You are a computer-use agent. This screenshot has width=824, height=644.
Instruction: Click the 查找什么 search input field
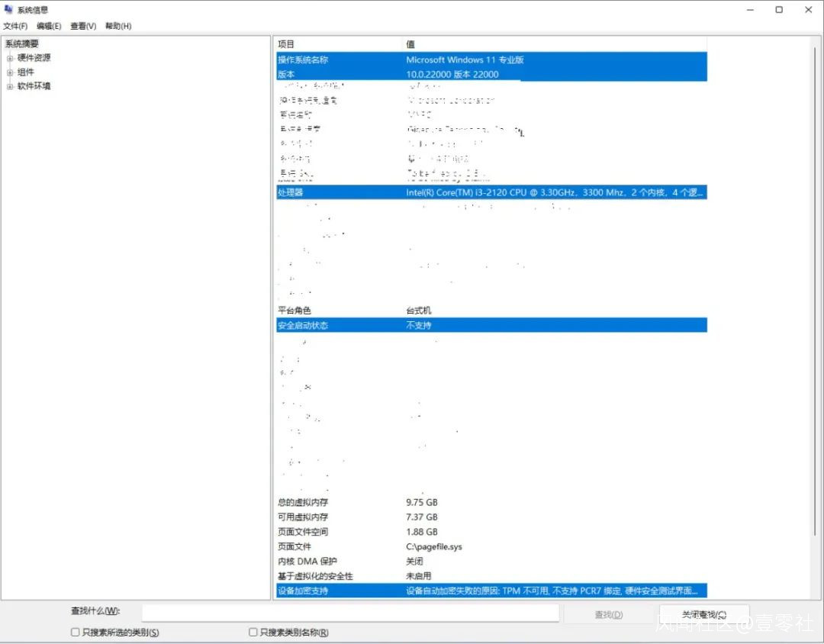click(350, 613)
